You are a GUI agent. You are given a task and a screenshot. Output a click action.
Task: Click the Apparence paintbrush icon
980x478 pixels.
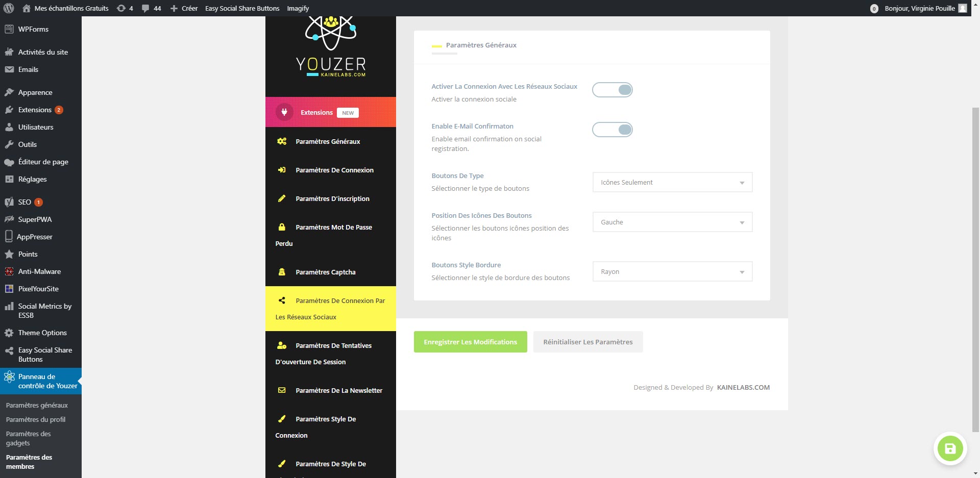(x=9, y=92)
